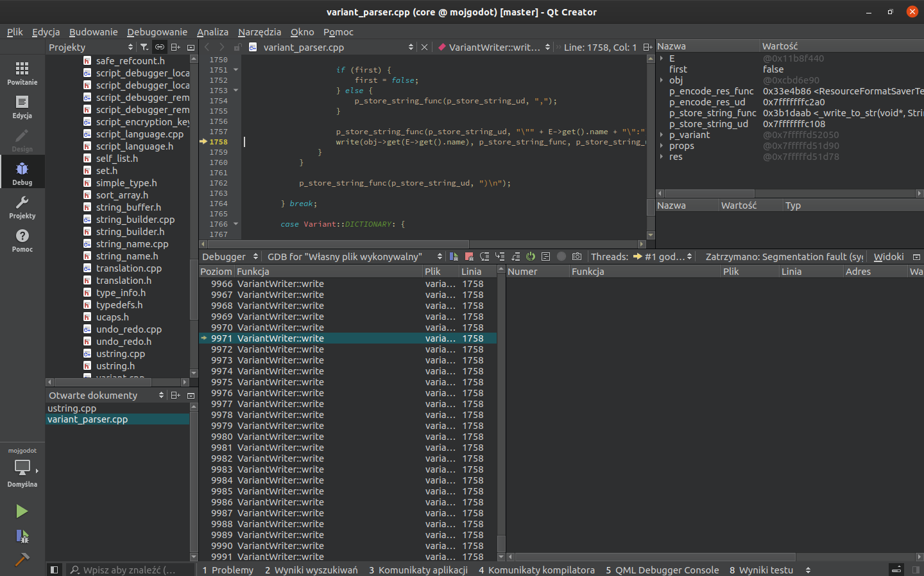924x576 pixels.
Task: Toggle the sidebar with the bottom-left icon
Action: click(55, 569)
